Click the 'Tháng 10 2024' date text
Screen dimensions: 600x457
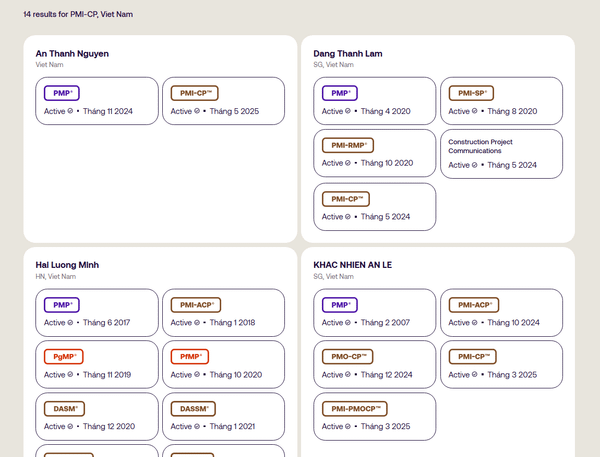point(514,323)
